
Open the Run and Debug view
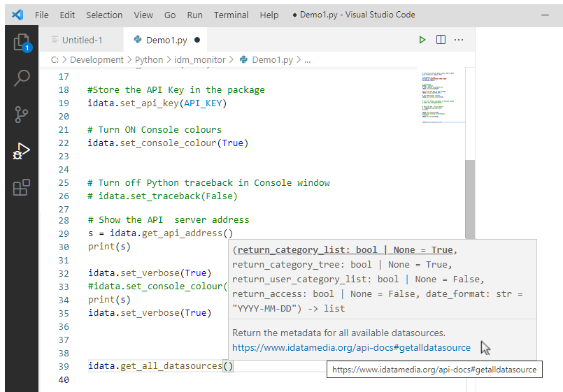[x=22, y=150]
